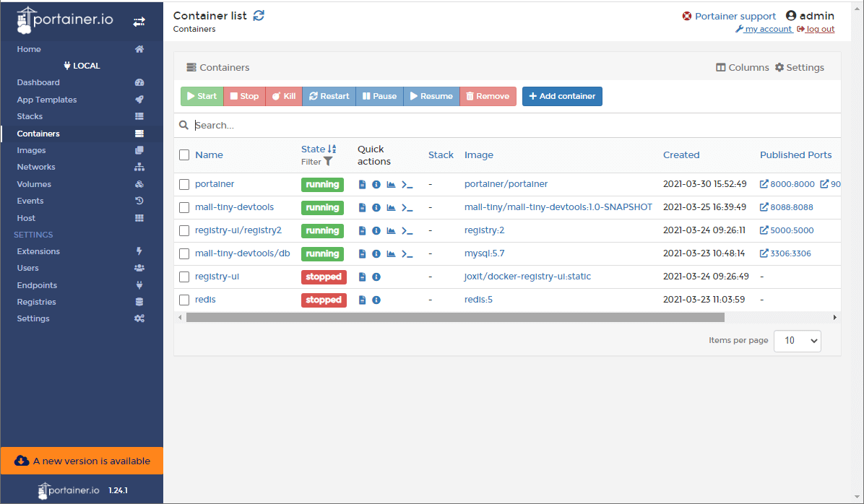Open logs icon for portainer container
This screenshot has height=504, width=864.
tap(363, 185)
